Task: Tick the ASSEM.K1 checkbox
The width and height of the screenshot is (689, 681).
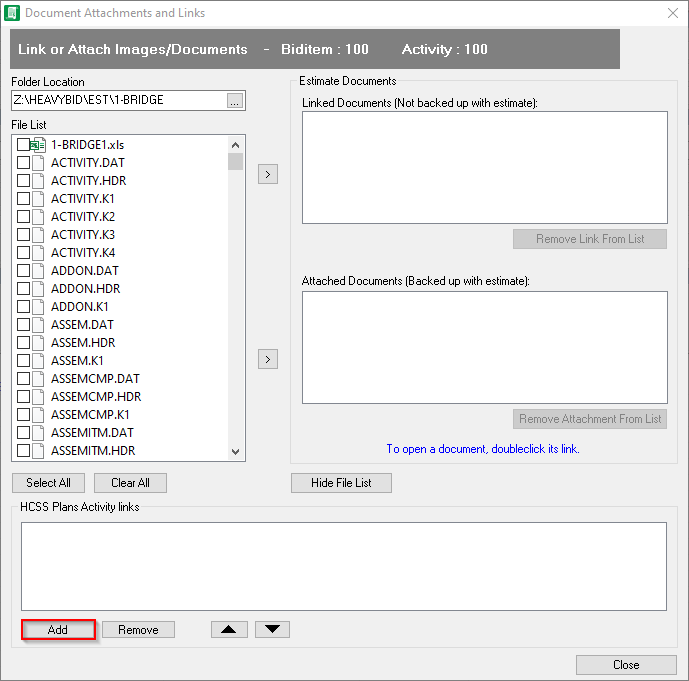Action: pos(23,361)
